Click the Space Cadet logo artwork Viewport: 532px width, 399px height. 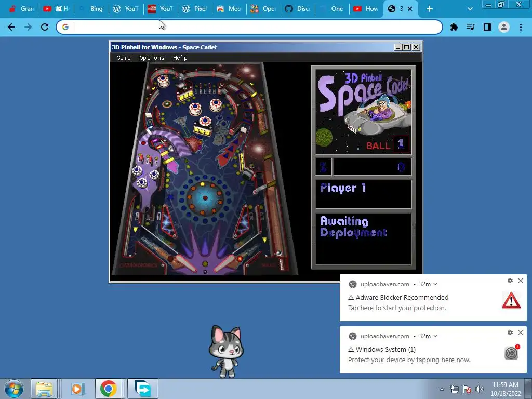(363, 112)
